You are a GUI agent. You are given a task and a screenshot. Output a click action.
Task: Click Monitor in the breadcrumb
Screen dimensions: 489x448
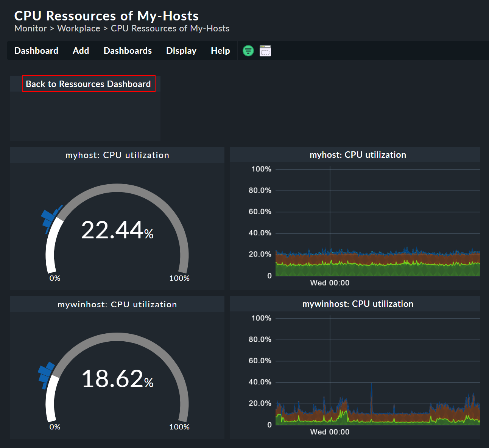point(31,28)
